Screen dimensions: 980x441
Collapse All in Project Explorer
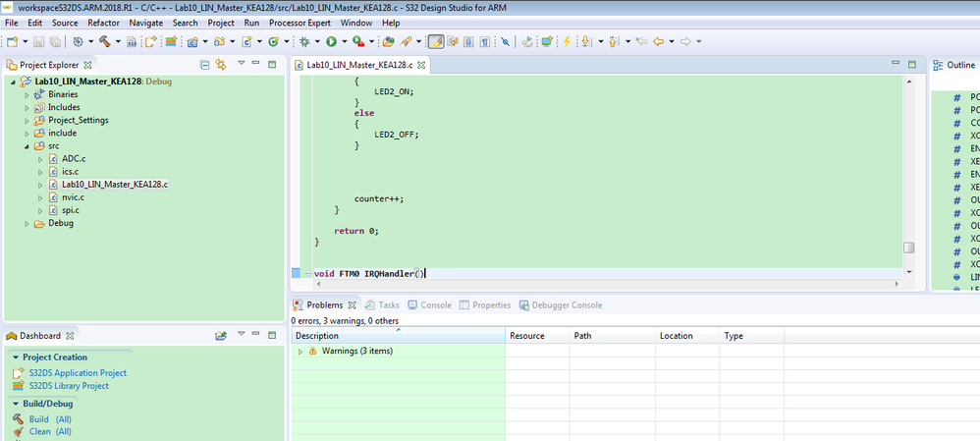click(204, 65)
